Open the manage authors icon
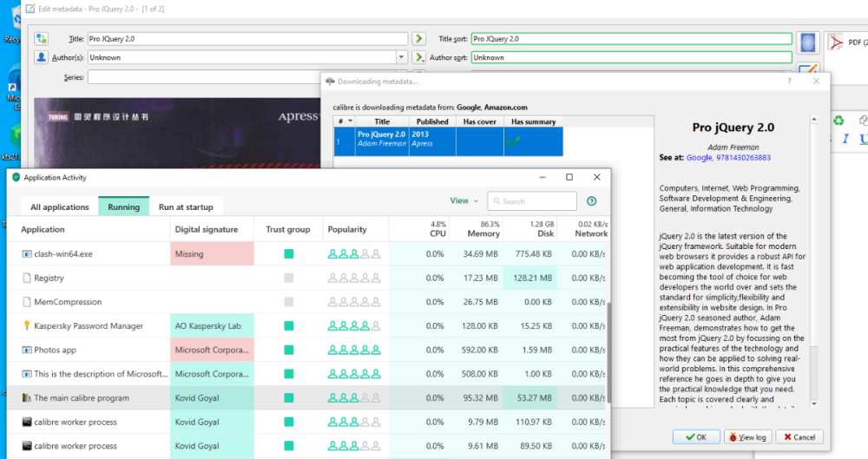Viewport: 868px width, 459px height. (42, 57)
